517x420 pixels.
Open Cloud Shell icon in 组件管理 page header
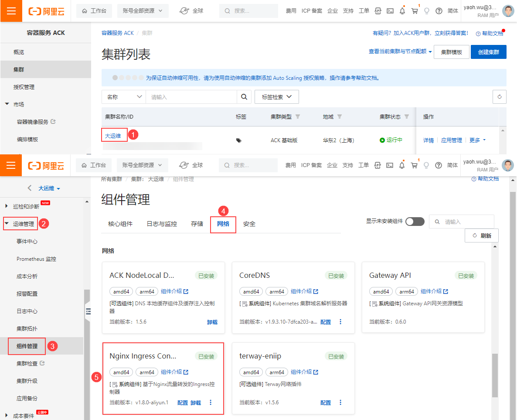coord(390,165)
